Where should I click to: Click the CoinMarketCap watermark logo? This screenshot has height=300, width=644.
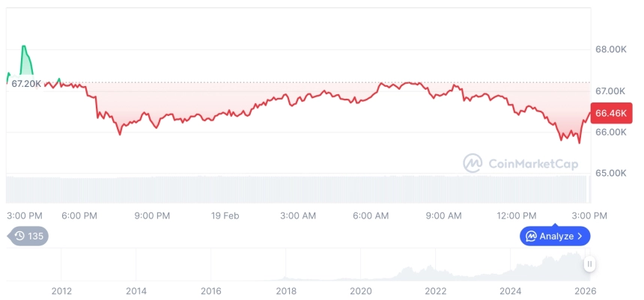473,163
